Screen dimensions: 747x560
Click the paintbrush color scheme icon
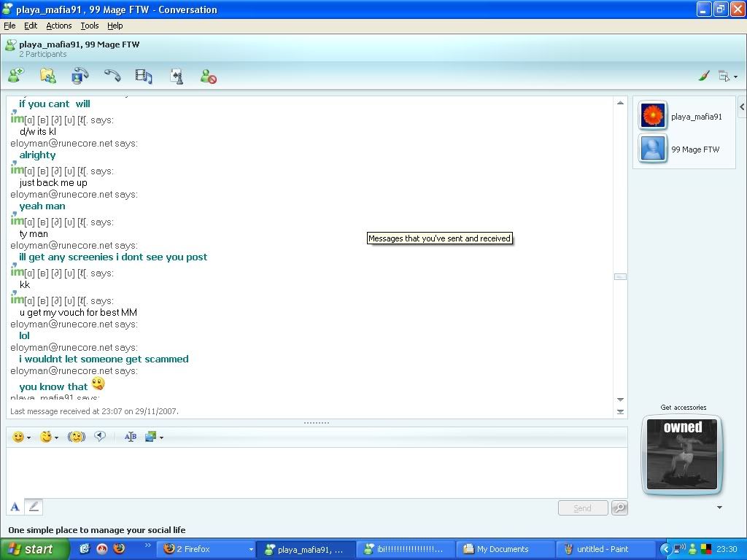[704, 76]
